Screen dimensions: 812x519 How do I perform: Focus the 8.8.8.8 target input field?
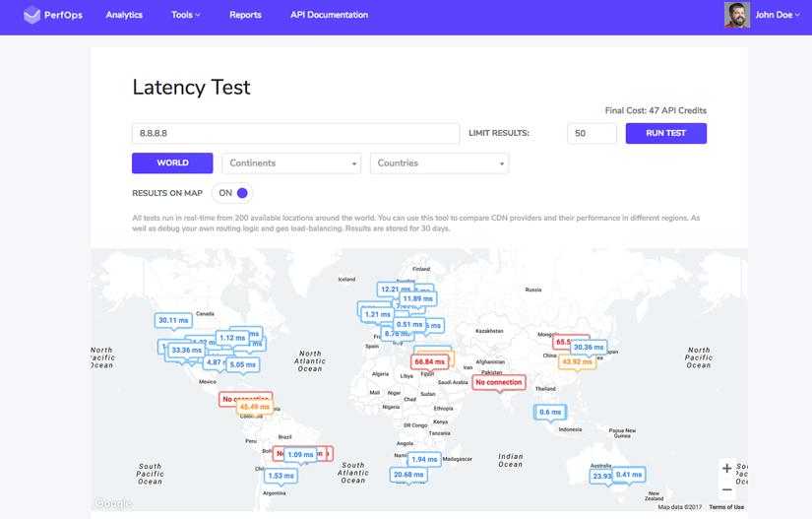point(295,133)
